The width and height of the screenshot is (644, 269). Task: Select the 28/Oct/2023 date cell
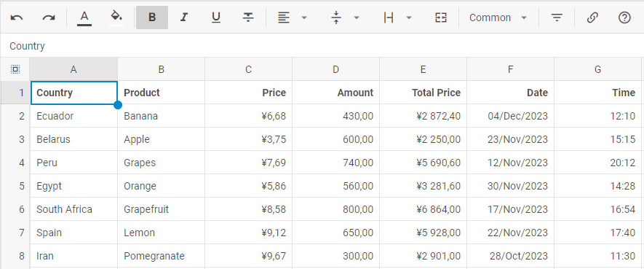pyautogui.click(x=511, y=257)
